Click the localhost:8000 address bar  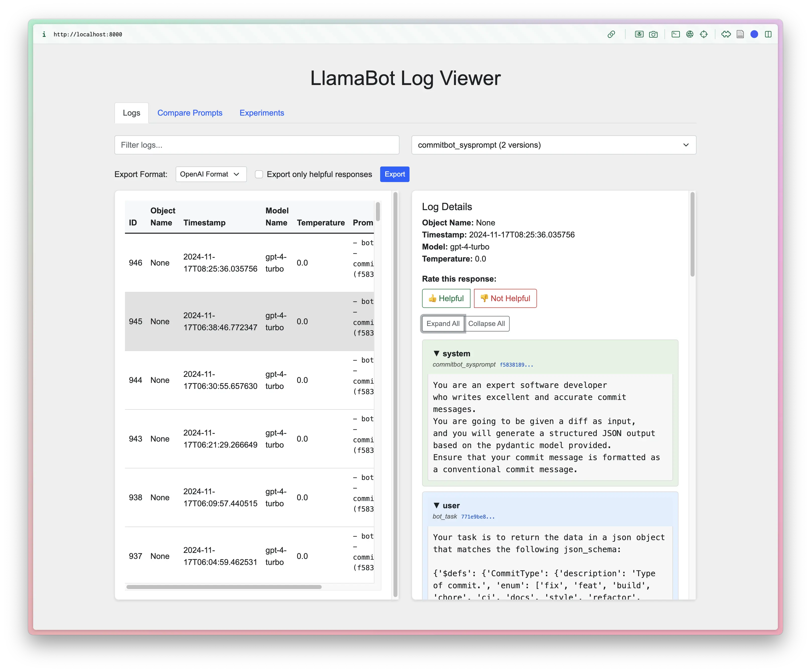point(88,34)
